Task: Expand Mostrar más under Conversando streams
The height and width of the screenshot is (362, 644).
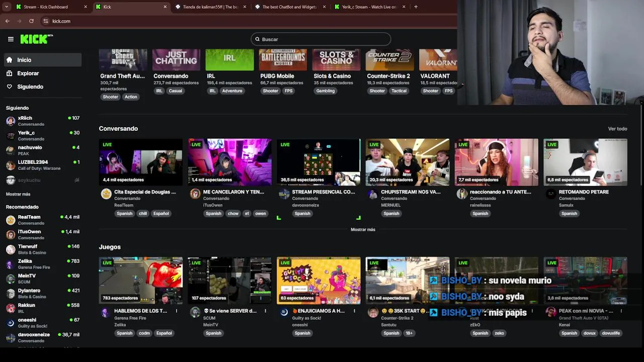Action: click(x=363, y=230)
